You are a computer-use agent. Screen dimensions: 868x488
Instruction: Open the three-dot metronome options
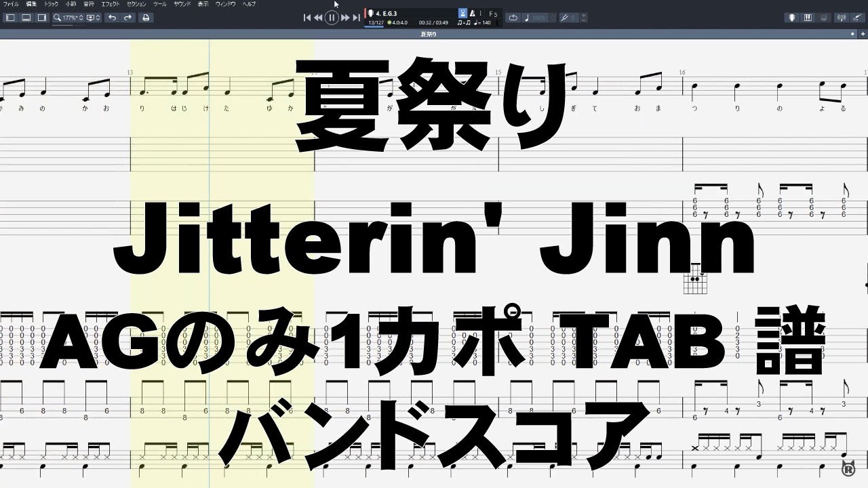pos(481,13)
